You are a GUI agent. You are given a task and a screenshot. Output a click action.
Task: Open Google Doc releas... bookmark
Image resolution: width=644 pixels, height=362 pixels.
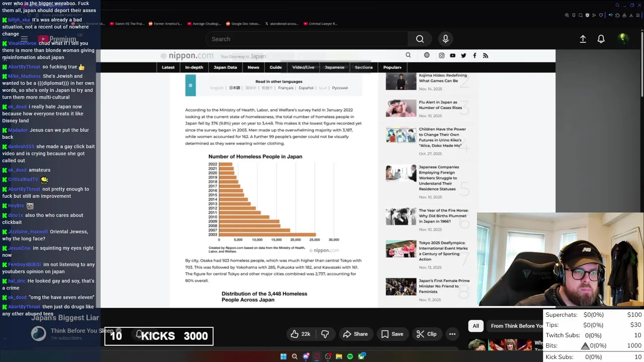[x=243, y=24]
